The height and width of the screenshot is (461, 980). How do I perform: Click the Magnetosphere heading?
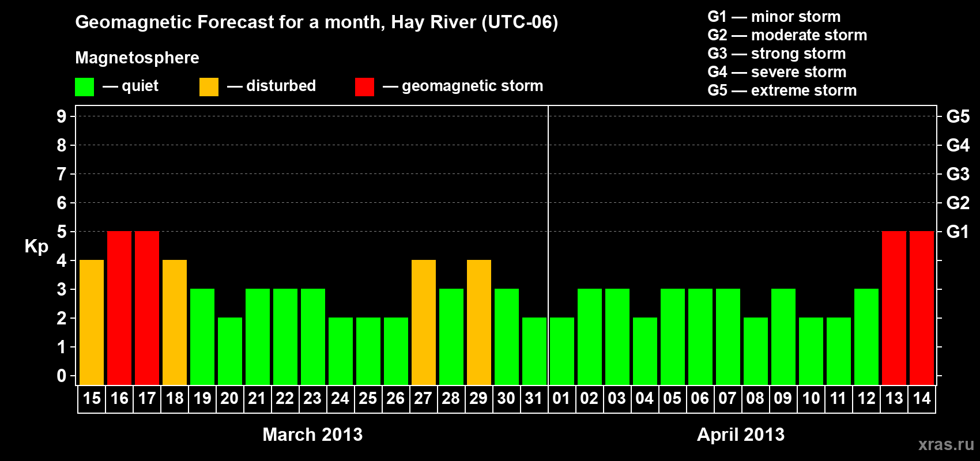(x=137, y=58)
